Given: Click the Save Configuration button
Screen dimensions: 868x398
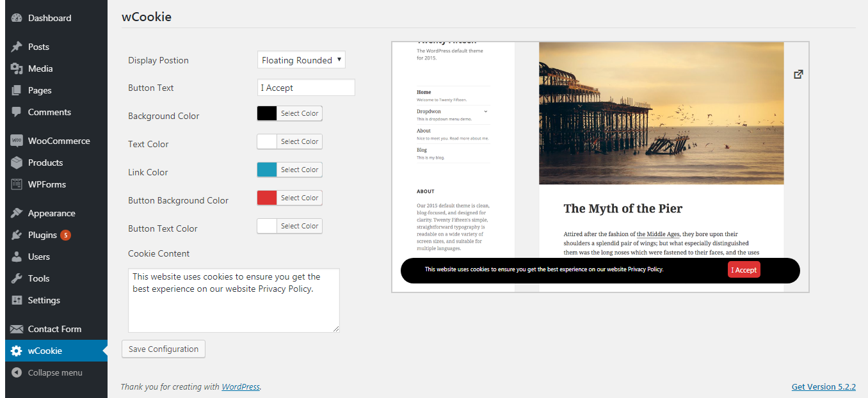Looking at the screenshot, I should point(163,349).
